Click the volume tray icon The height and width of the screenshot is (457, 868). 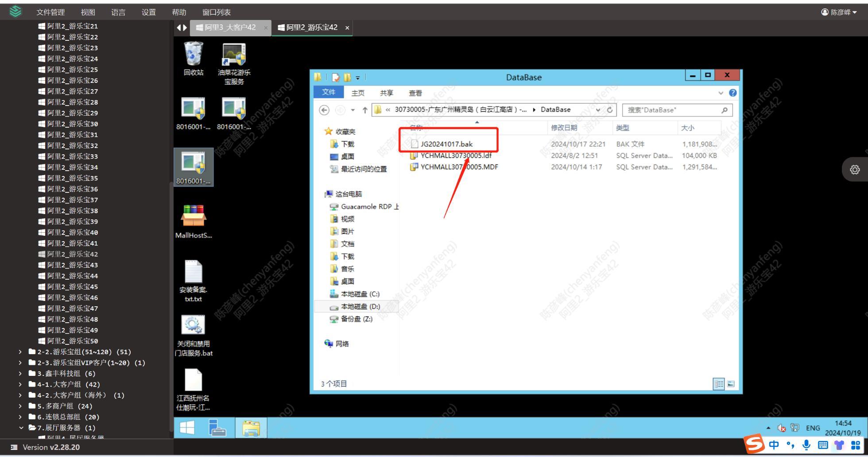[782, 428]
